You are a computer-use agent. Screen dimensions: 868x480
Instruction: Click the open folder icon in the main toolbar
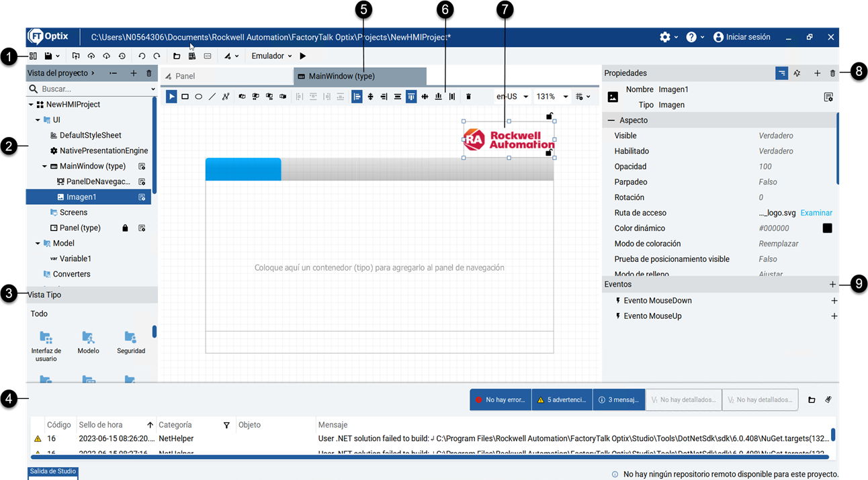pyautogui.click(x=177, y=56)
